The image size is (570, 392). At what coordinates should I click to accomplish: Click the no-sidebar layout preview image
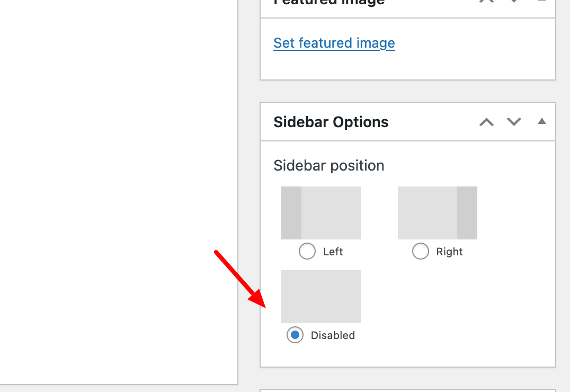(321, 296)
